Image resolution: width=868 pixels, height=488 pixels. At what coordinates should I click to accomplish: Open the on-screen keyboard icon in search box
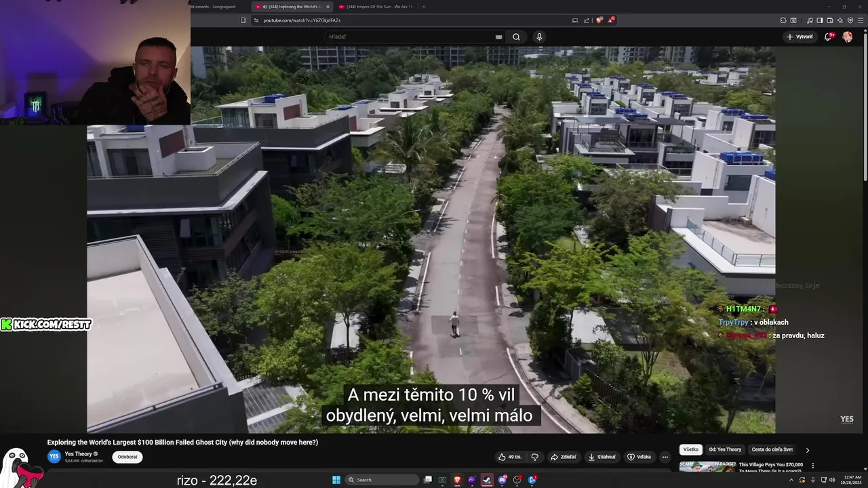tap(498, 37)
